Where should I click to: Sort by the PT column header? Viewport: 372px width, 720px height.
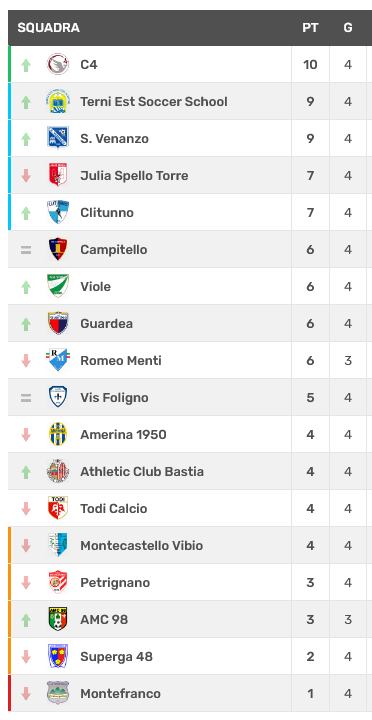[310, 28]
